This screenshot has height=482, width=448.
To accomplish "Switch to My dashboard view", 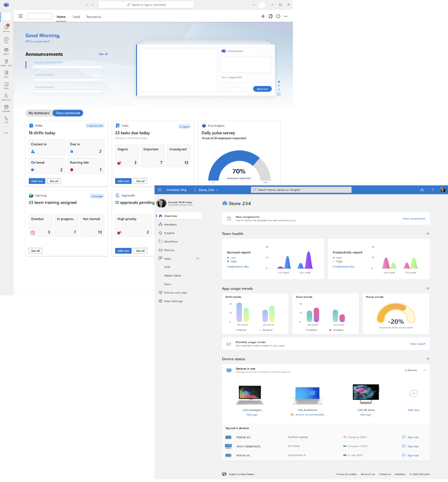I will coord(39,113).
